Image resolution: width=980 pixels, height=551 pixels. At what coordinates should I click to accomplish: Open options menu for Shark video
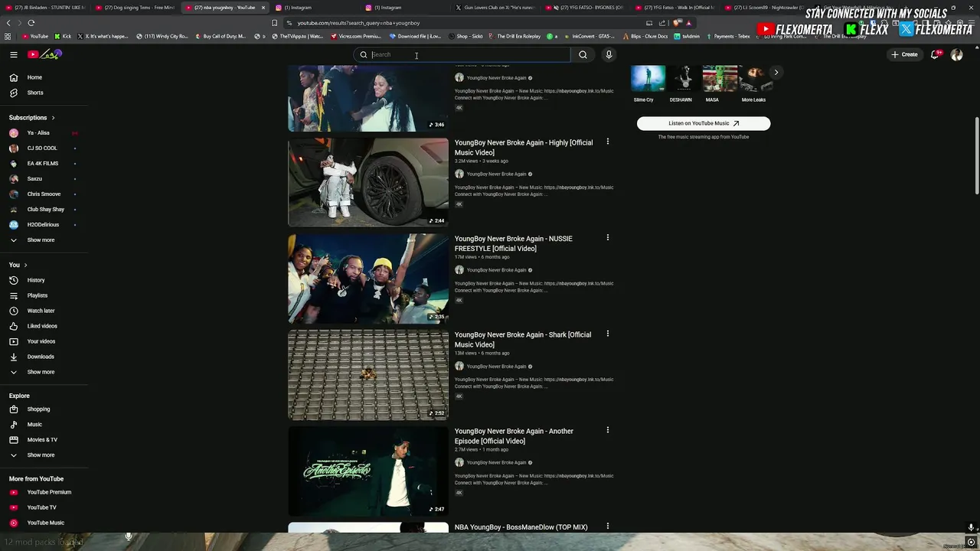(x=608, y=334)
